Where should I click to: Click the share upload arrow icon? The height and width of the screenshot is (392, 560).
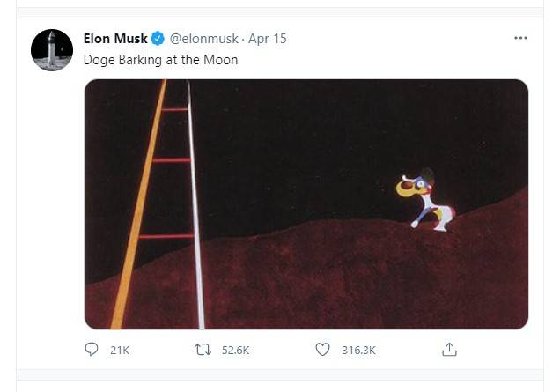point(449,350)
